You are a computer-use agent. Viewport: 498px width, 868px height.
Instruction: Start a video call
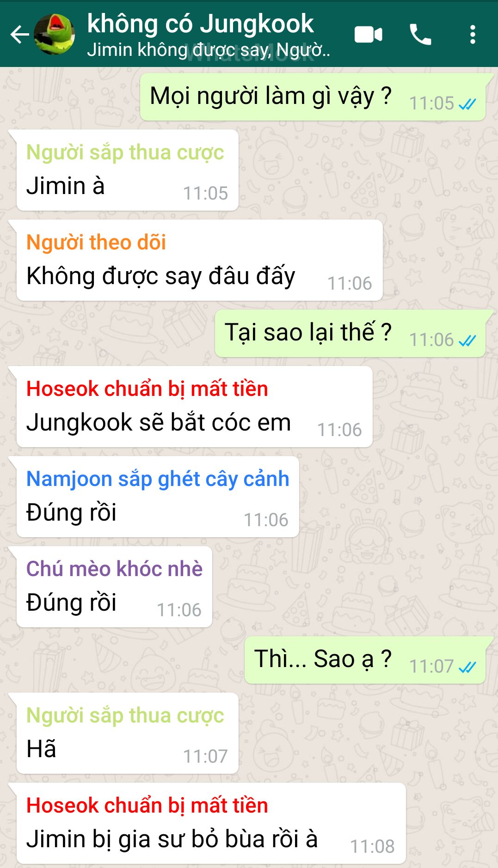369,35
